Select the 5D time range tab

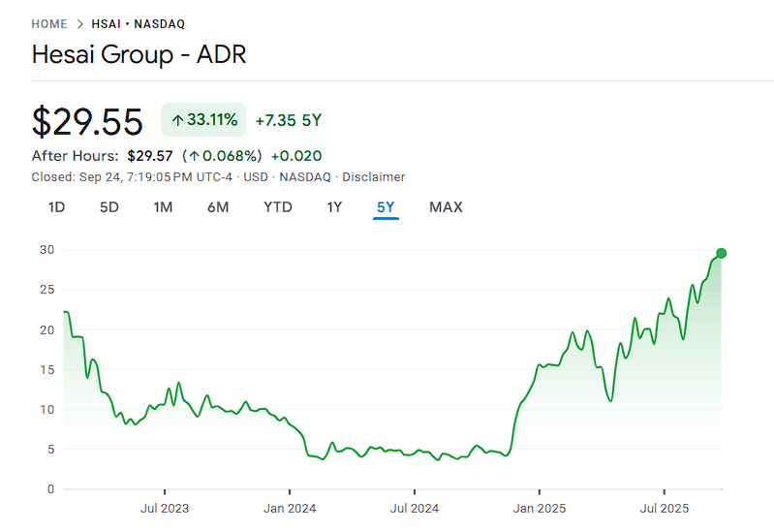tap(109, 207)
